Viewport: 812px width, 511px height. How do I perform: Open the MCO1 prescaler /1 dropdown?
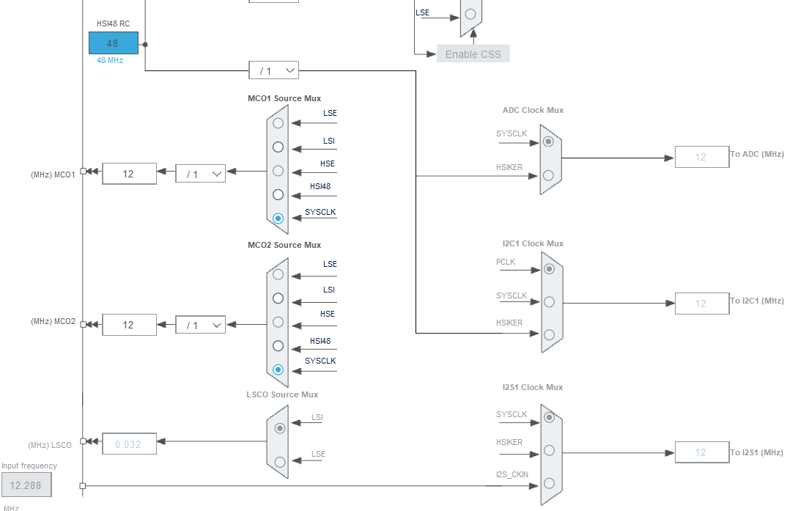[200, 174]
